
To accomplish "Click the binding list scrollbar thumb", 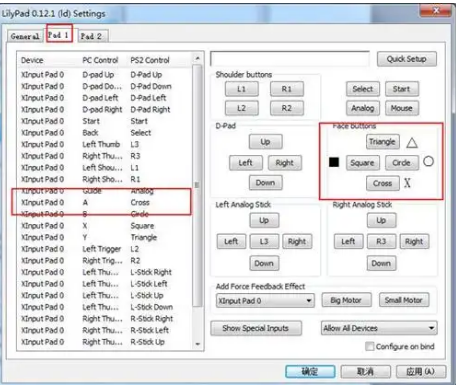I will (197, 185).
